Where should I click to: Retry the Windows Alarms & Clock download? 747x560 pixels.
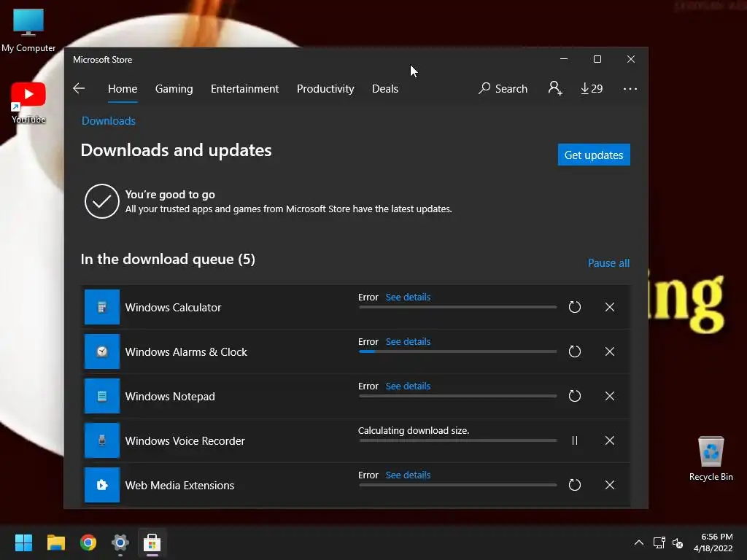click(575, 351)
